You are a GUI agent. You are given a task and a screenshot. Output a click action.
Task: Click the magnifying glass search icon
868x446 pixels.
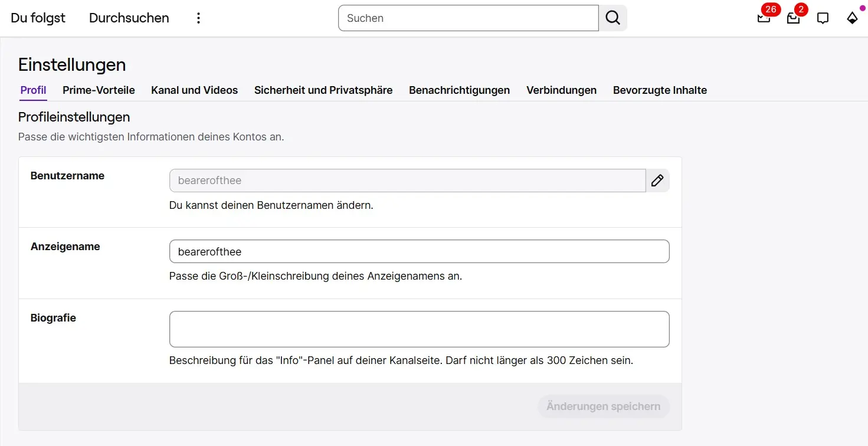pos(612,18)
